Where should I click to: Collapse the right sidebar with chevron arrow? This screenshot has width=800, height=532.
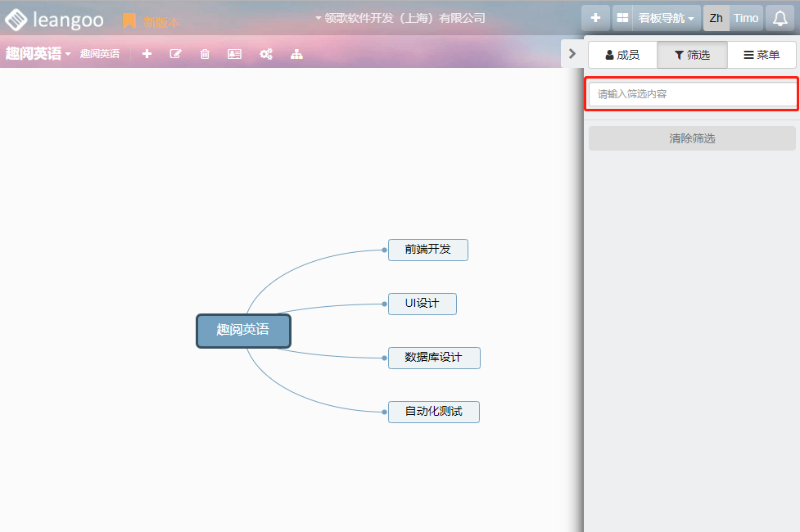click(x=572, y=54)
